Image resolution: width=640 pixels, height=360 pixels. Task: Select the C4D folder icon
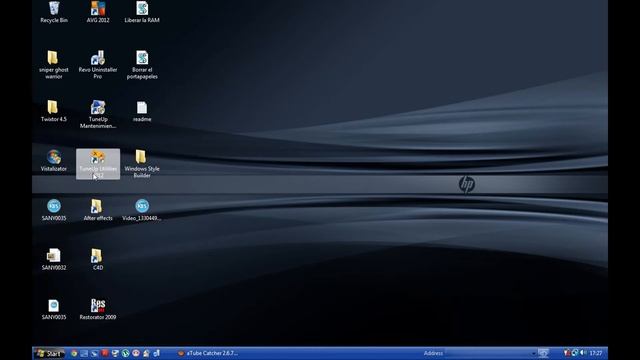pos(98,260)
